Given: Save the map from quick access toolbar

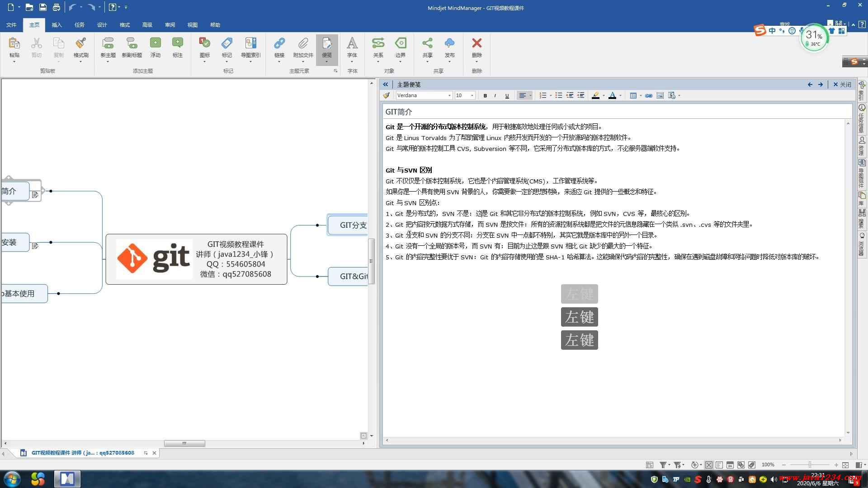Looking at the screenshot, I should (42, 7).
